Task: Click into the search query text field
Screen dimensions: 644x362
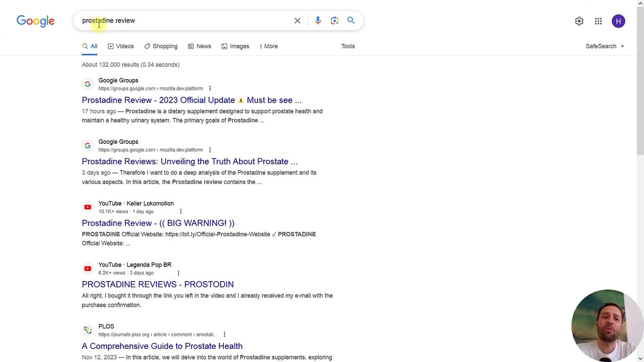Action: coord(186,21)
